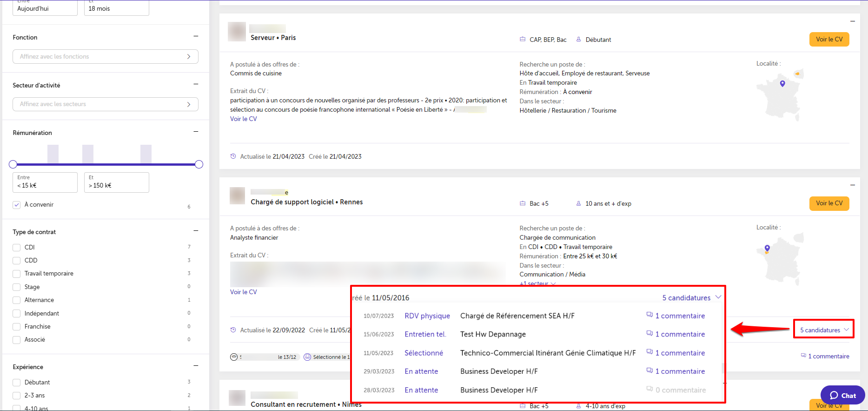The width and height of the screenshot is (868, 411).
Task: Check the Débutant experience filter
Action: tap(17, 383)
